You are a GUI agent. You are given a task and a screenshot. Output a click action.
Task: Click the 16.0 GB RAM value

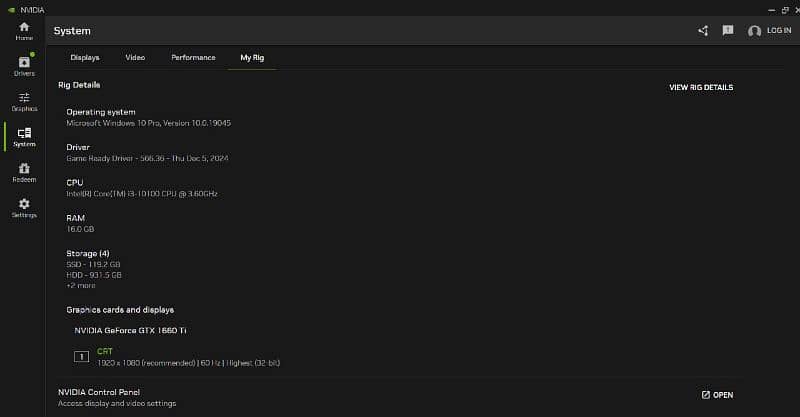(80, 229)
